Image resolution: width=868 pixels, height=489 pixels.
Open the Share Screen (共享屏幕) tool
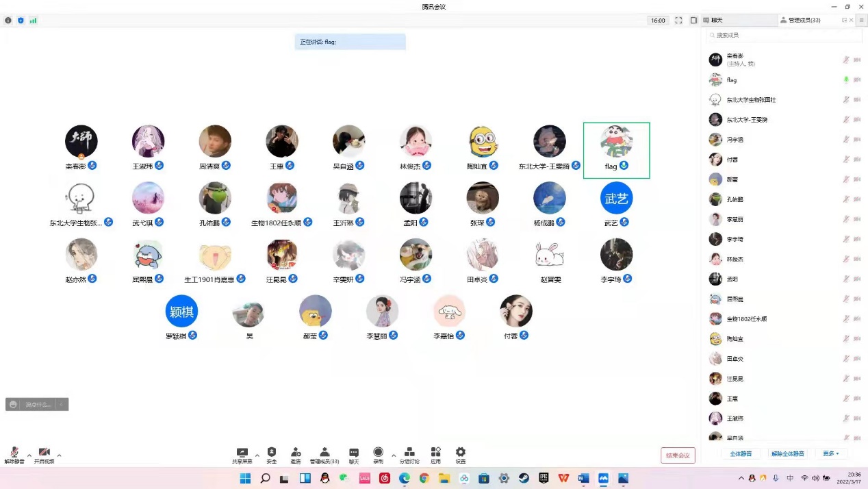242,453
